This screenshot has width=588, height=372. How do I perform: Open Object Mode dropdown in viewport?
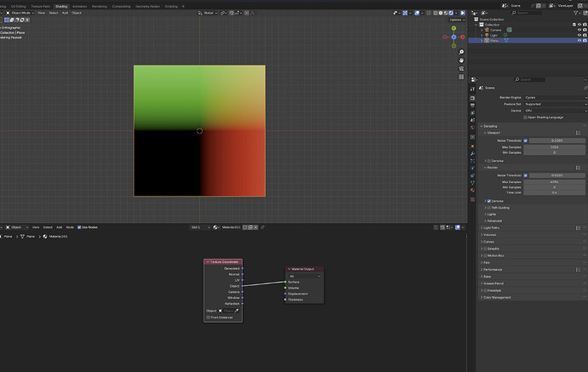[x=19, y=13]
